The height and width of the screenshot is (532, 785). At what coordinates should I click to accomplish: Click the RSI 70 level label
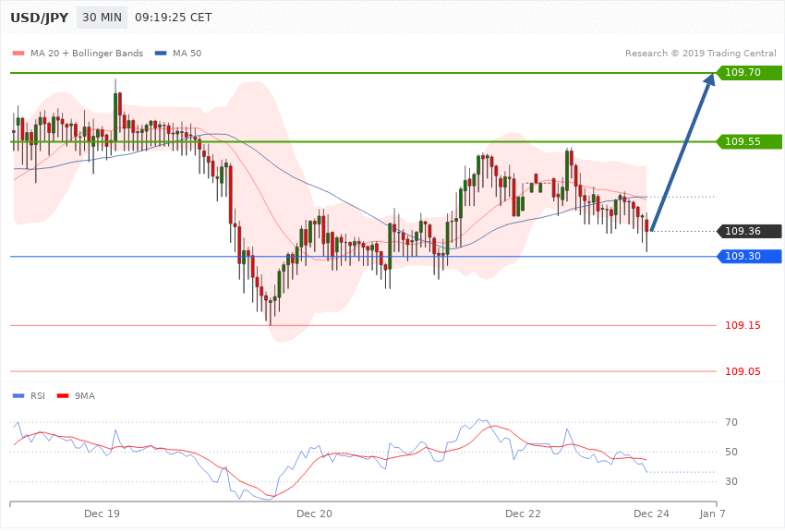pyautogui.click(x=731, y=422)
